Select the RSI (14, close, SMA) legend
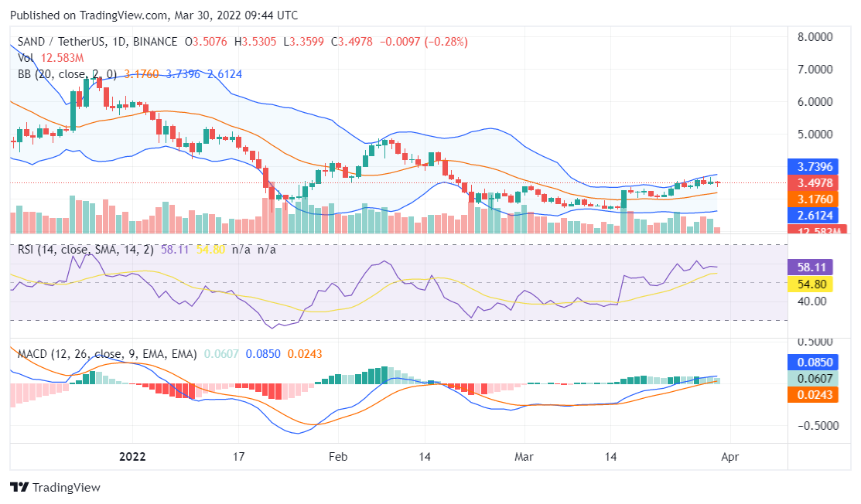 [x=84, y=250]
